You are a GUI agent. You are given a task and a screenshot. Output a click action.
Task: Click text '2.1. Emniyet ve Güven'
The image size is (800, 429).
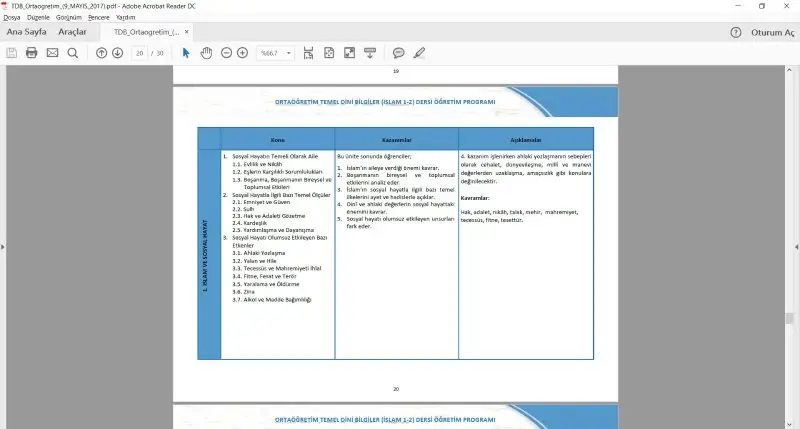261,202
